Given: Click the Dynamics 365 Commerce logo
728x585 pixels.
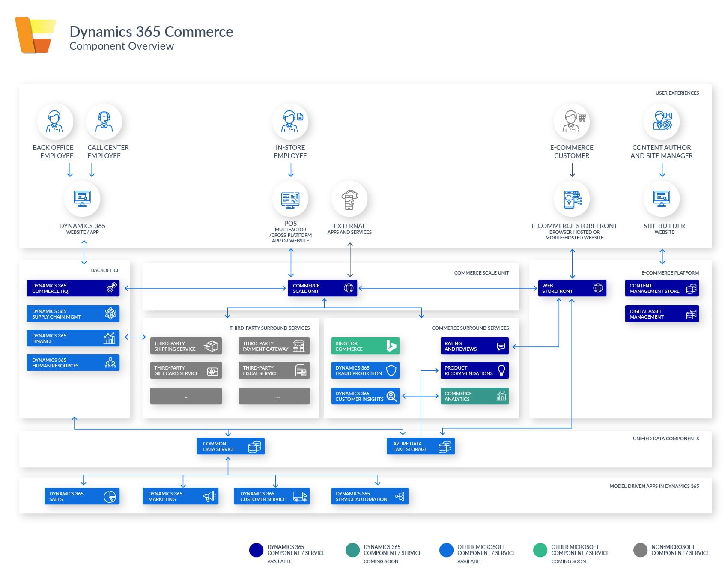Looking at the screenshot, I should point(35,35).
